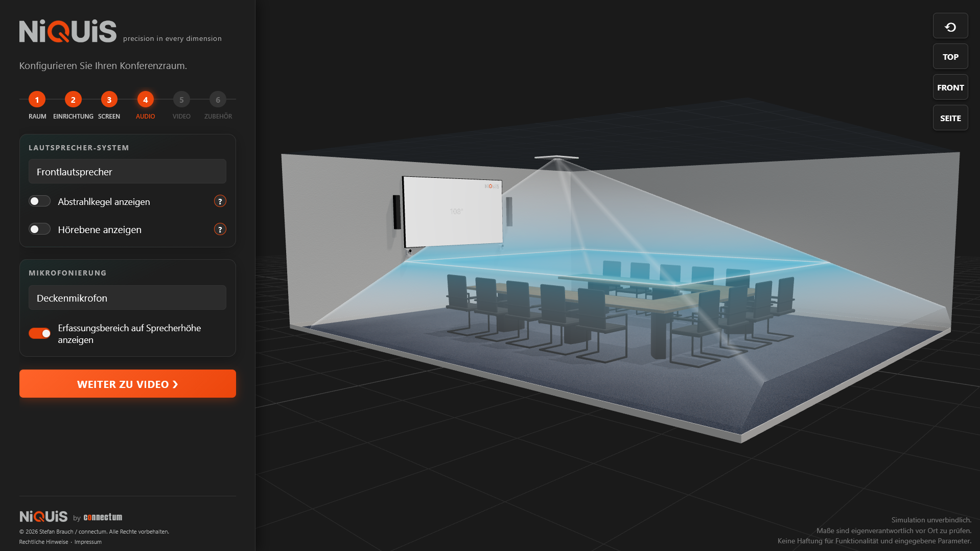Click the 108" display screen in room
This screenshot has width=980, height=551.
[453, 212]
